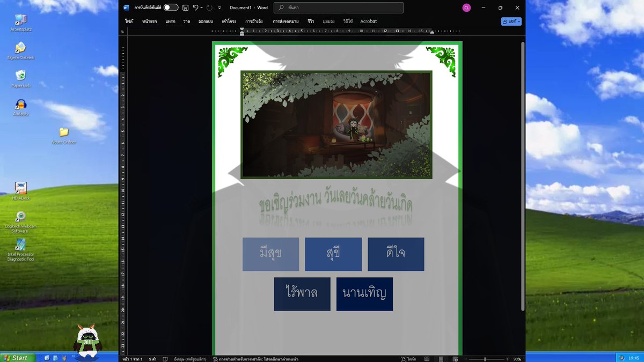Click the accessibility check status message
Screen dimensions: 644x362
[255, 359]
